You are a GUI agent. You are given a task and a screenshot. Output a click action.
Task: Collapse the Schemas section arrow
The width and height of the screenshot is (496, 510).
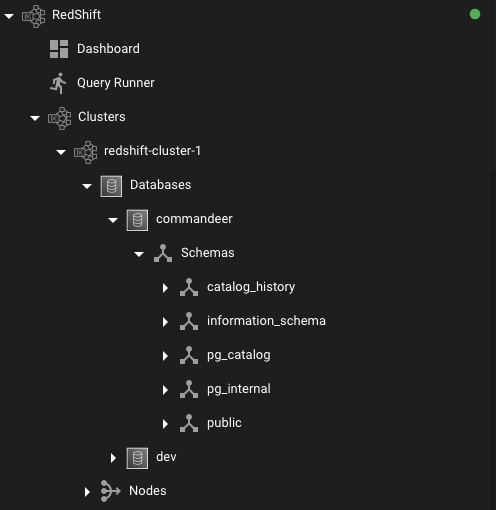(139, 254)
